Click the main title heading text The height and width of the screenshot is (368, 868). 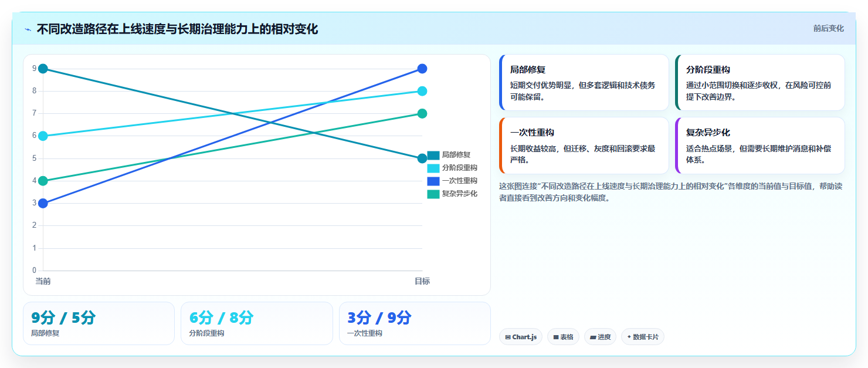[x=177, y=29]
